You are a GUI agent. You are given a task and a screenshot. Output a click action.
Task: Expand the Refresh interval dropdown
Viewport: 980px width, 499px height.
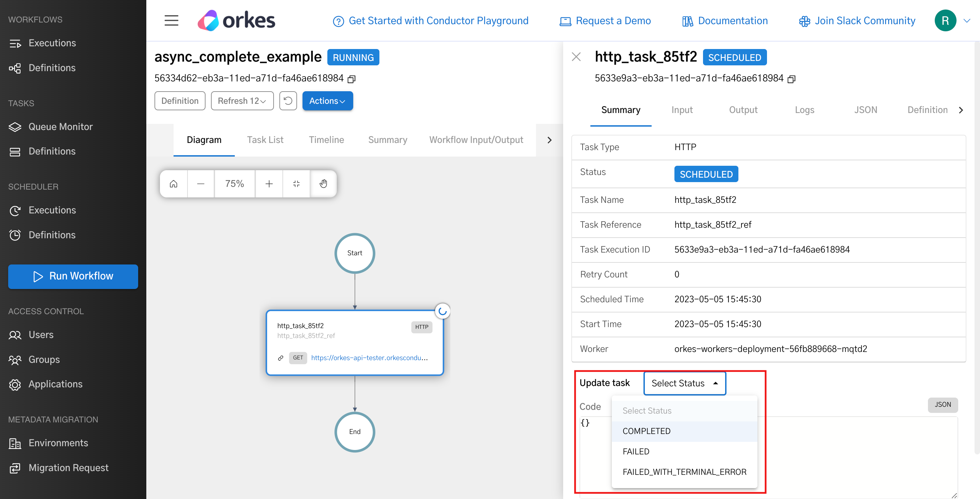coord(242,100)
